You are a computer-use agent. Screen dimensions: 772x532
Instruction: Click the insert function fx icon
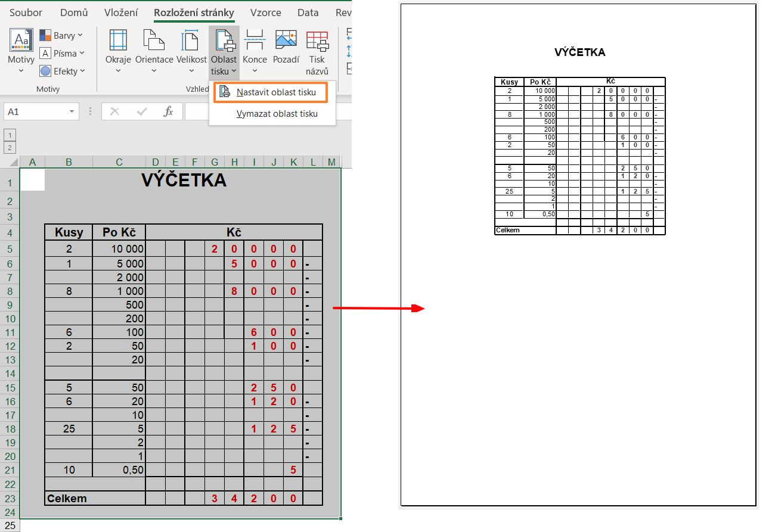[x=169, y=111]
